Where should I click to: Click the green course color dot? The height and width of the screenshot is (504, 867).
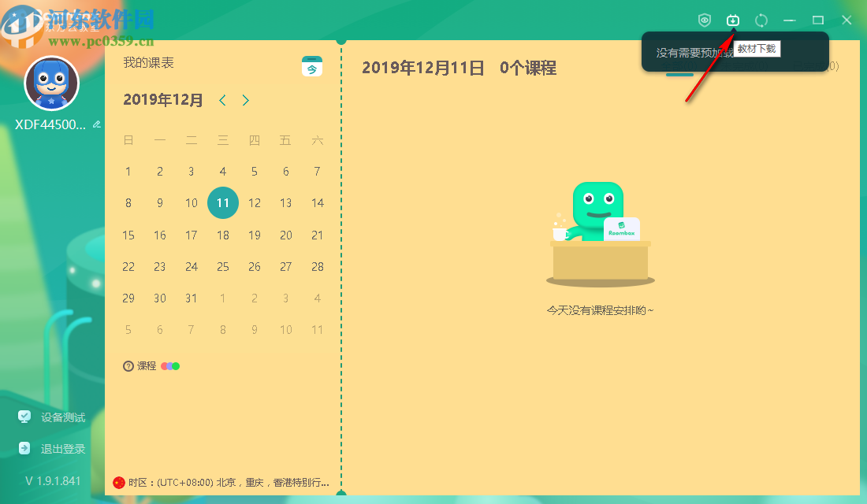click(177, 365)
